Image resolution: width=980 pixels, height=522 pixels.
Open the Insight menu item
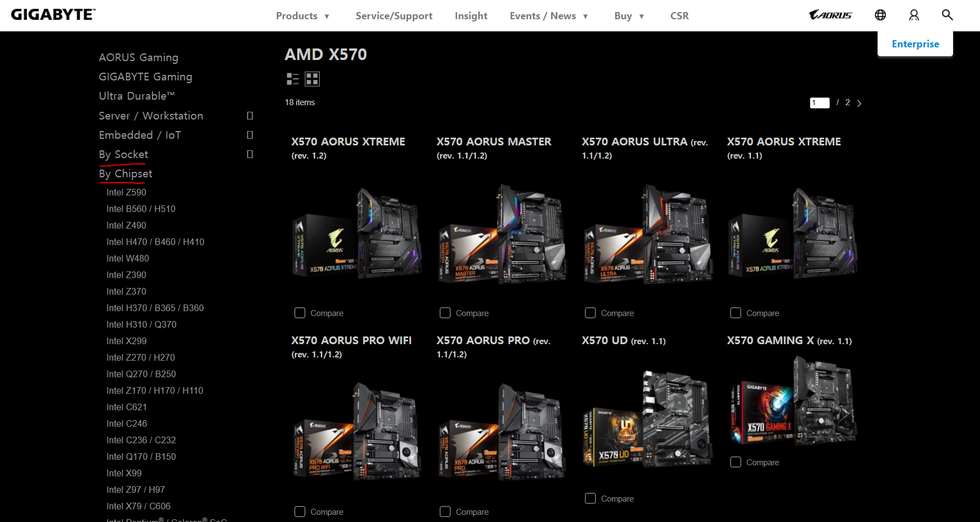pyautogui.click(x=471, y=16)
